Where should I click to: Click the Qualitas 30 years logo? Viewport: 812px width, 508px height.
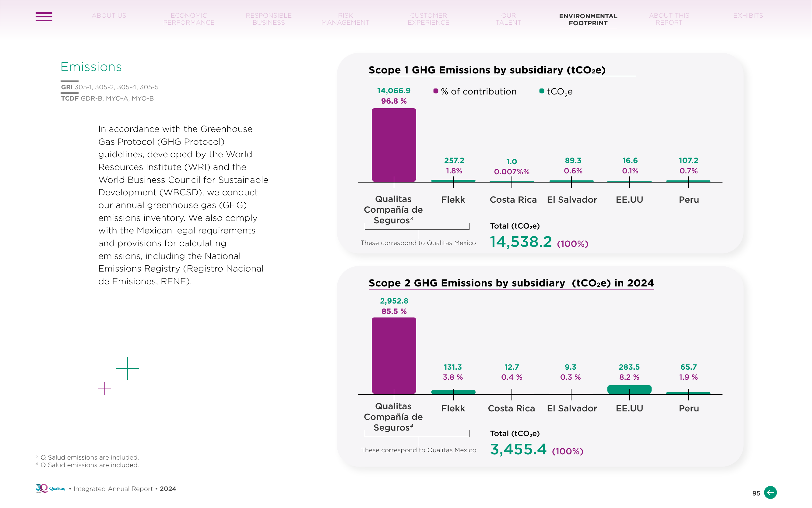coord(50,488)
